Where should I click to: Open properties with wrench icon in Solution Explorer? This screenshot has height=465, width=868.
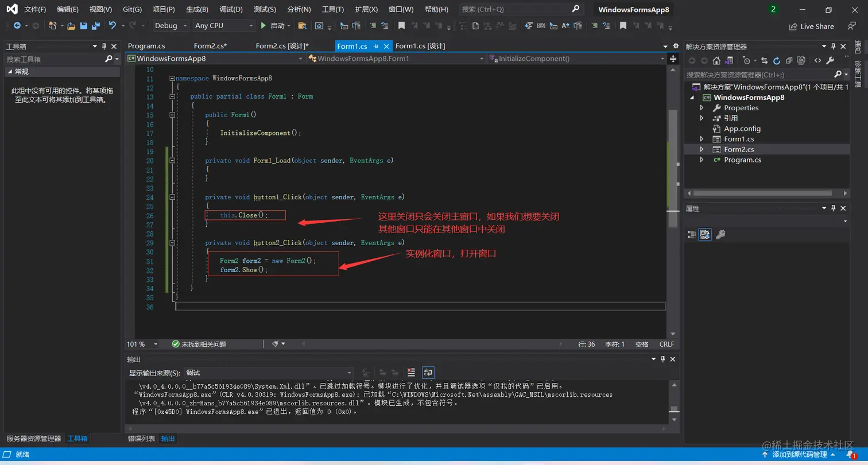830,60
